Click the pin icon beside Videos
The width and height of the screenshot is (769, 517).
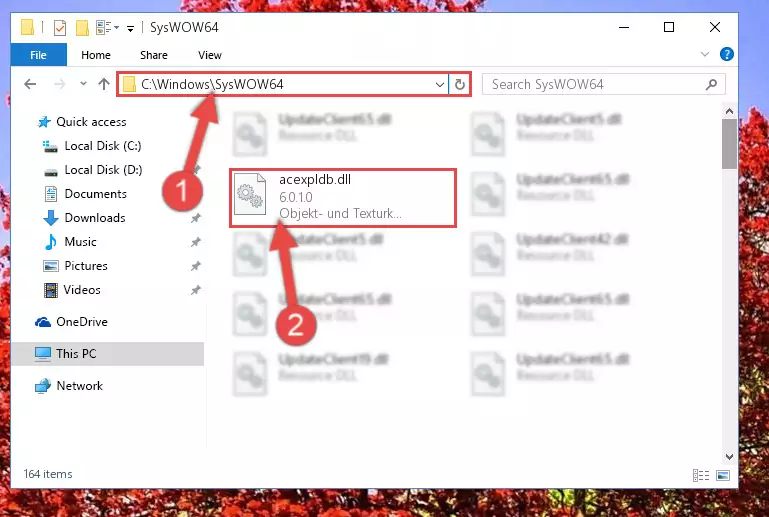[x=196, y=290]
